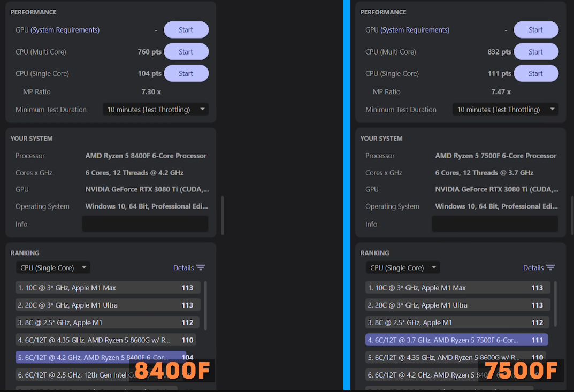
Task: Click the Info field in 8400F window
Action: point(146,224)
